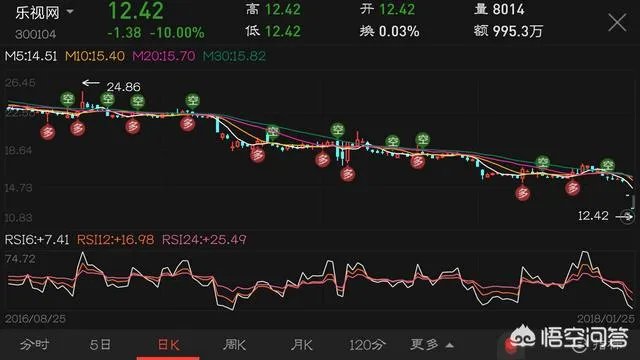Screen dimensions: 640x360
Task: Click the price change -1.38
Action: [x=124, y=32]
